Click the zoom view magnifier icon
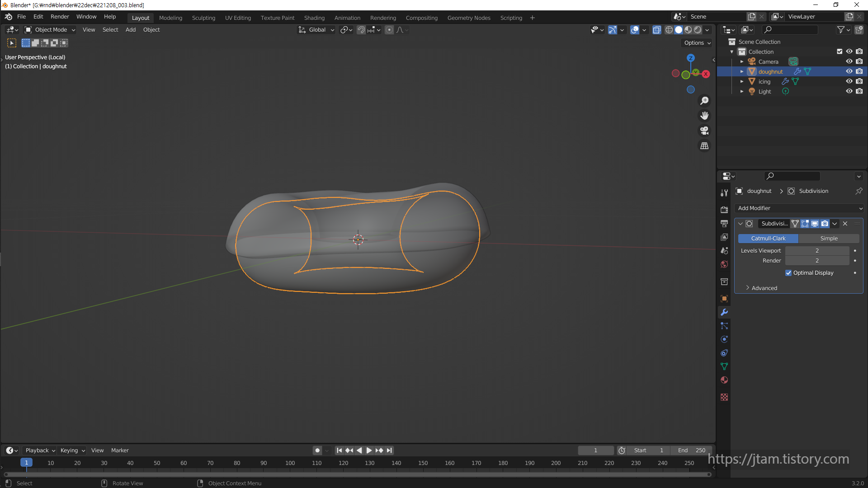Viewport: 868px width, 488px height. (x=704, y=101)
